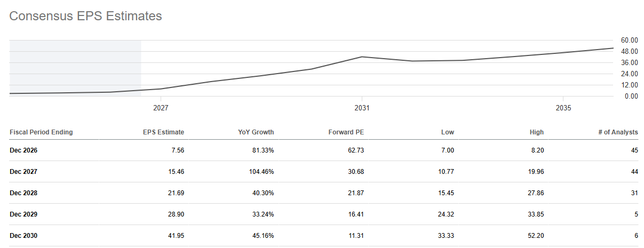This screenshot has width=644, height=248.
Task: Click the Dec 2026 row label
Action: 23,150
